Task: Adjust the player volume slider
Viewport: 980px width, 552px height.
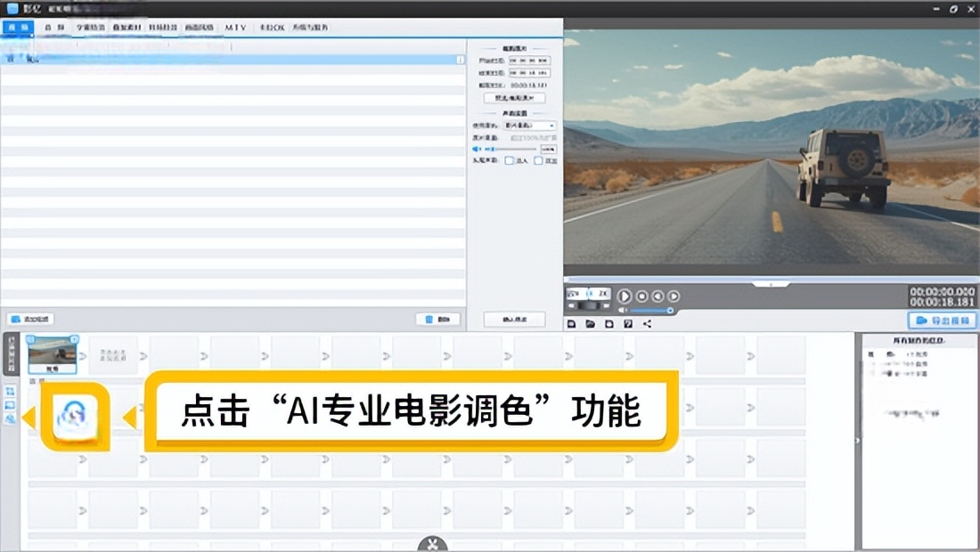Action: (651, 311)
